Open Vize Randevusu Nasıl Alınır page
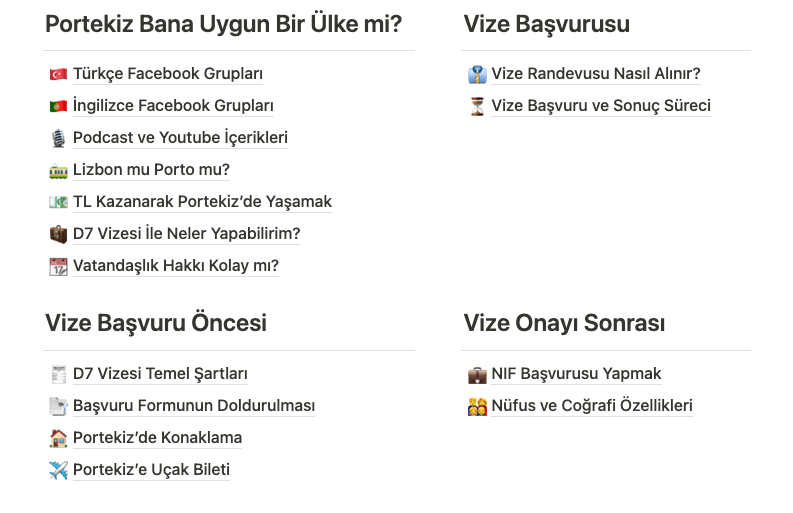The width and height of the screenshot is (793, 513). 596,74
